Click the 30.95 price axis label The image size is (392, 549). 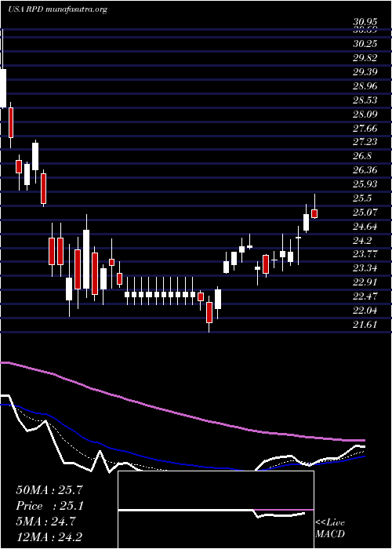point(365,24)
